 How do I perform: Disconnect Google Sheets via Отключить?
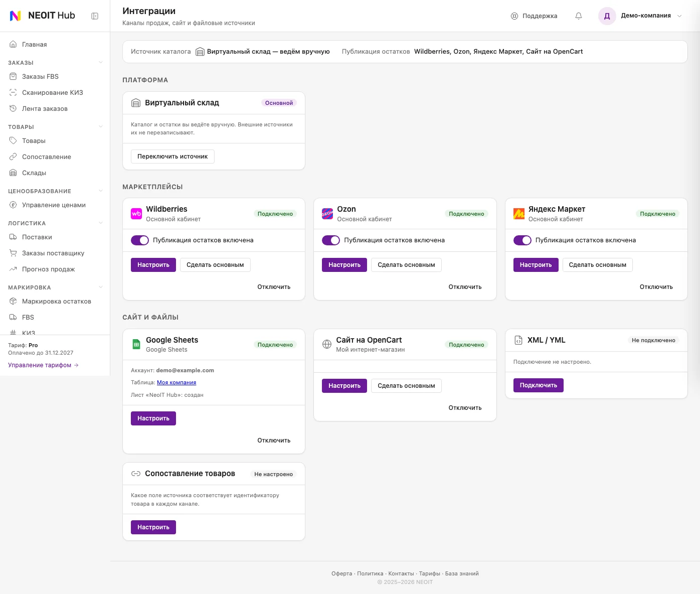tap(274, 440)
